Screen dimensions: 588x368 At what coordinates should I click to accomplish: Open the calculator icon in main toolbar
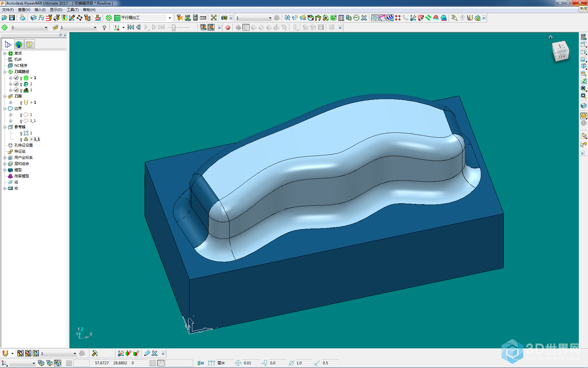195,18
